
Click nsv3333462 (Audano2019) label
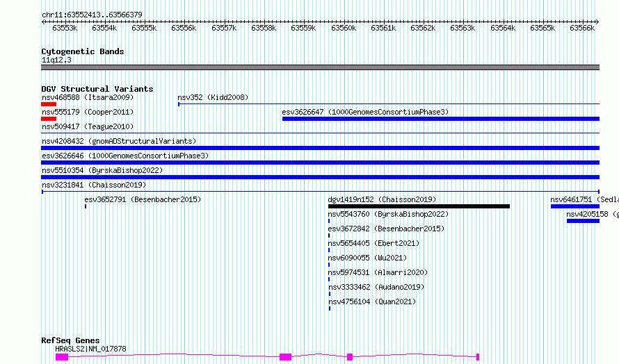click(x=376, y=287)
